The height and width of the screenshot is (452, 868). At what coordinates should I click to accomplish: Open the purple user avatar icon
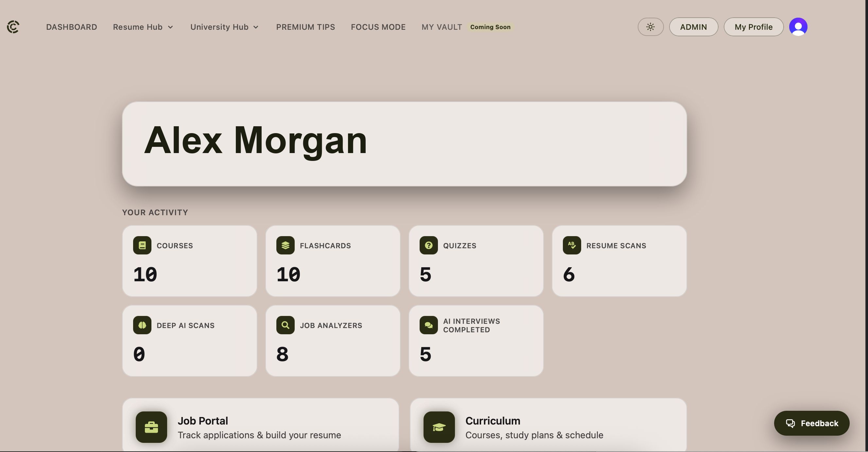coord(798,26)
